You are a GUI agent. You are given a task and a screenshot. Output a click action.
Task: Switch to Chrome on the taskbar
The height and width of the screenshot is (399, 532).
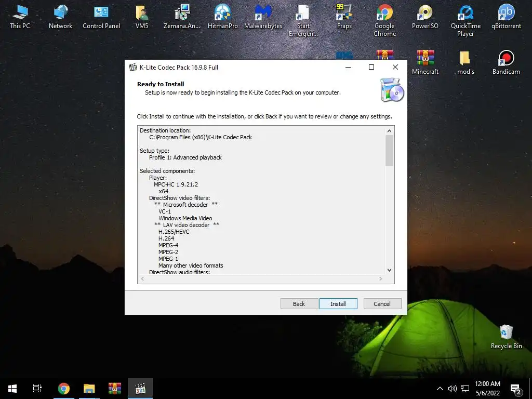pyautogui.click(x=63, y=389)
